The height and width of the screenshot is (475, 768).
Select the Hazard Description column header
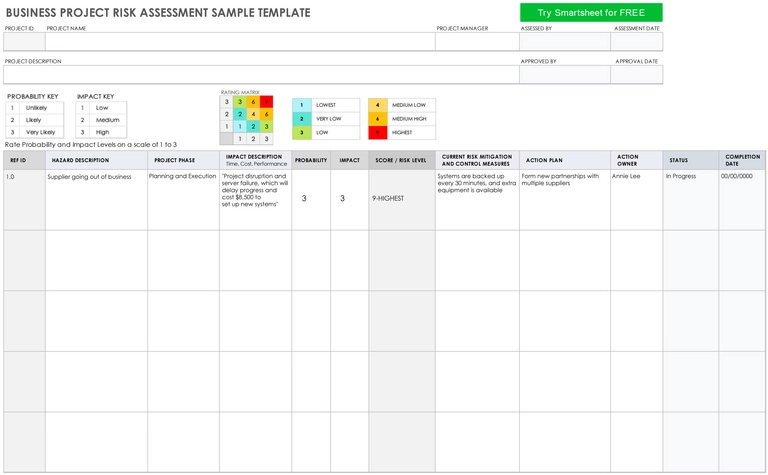point(96,160)
